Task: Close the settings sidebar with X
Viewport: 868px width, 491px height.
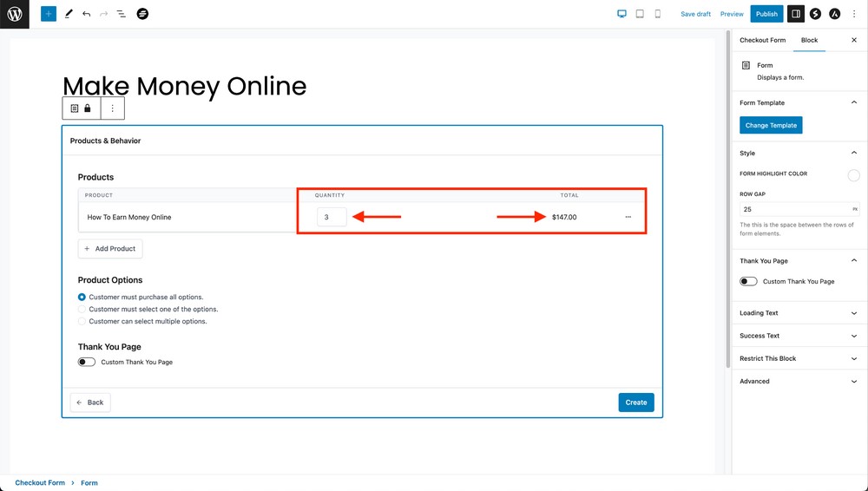Action: (854, 40)
